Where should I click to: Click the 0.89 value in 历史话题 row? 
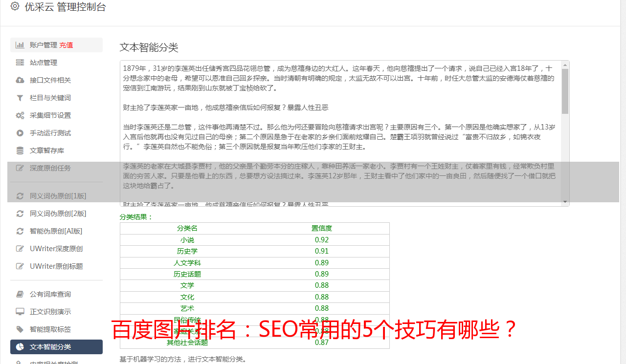(x=322, y=274)
